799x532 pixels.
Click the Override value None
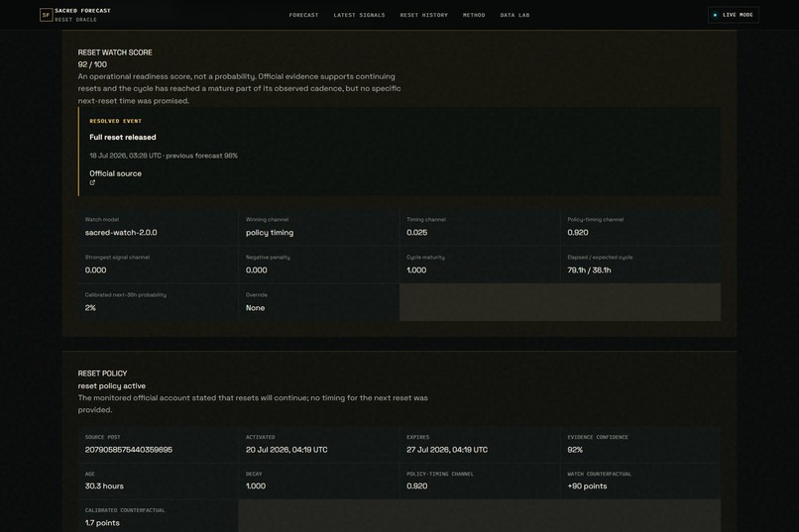[x=256, y=308]
